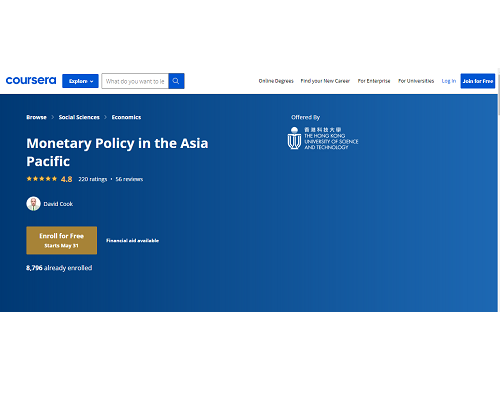This screenshot has width=500, height=400.
Task: Click the HKUST university logo
Action: pos(323,138)
